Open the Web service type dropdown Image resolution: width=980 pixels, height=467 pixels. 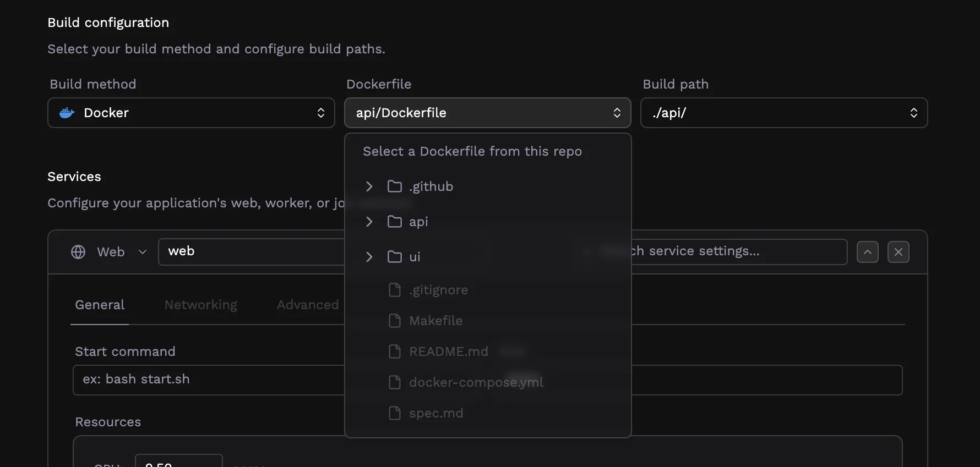coord(109,252)
